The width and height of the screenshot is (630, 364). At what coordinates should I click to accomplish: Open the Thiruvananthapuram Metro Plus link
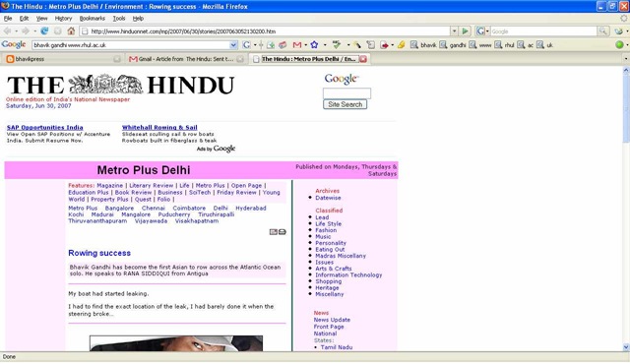click(97, 220)
